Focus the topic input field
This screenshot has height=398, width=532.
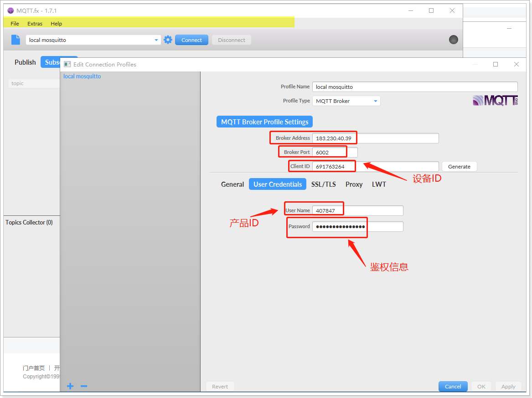tap(34, 83)
